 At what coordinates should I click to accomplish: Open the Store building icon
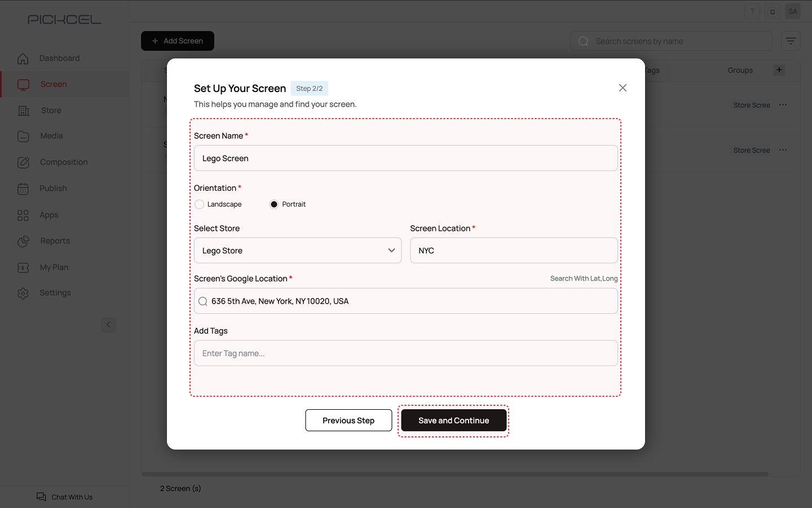24,111
